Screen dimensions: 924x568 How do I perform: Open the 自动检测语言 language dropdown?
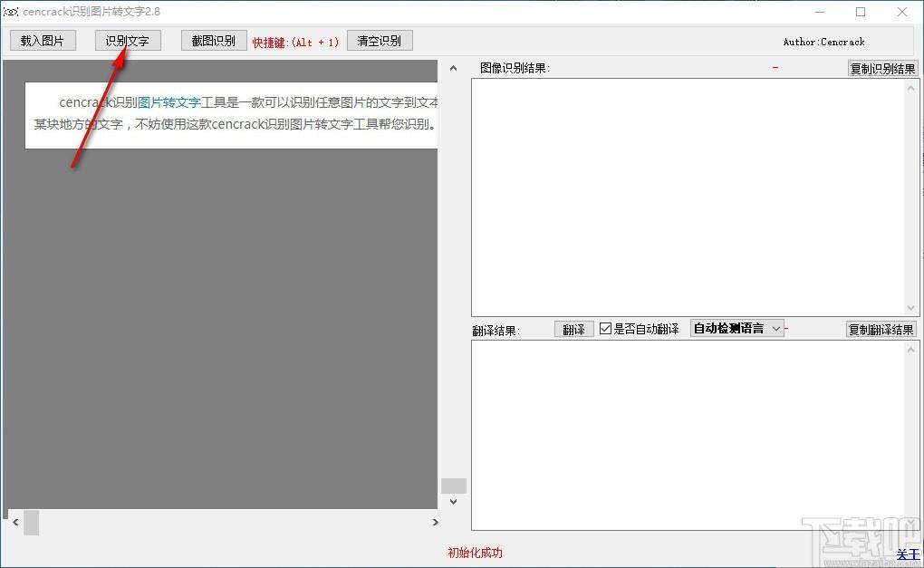pos(736,328)
